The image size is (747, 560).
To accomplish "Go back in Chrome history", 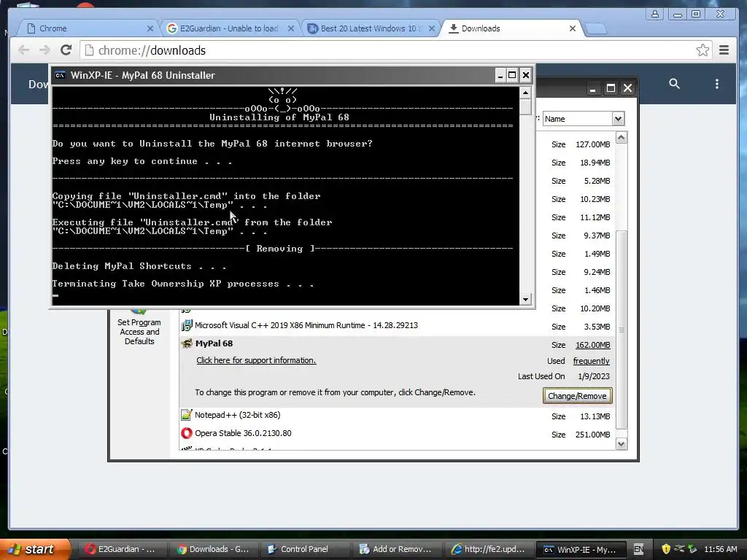I will [x=24, y=50].
